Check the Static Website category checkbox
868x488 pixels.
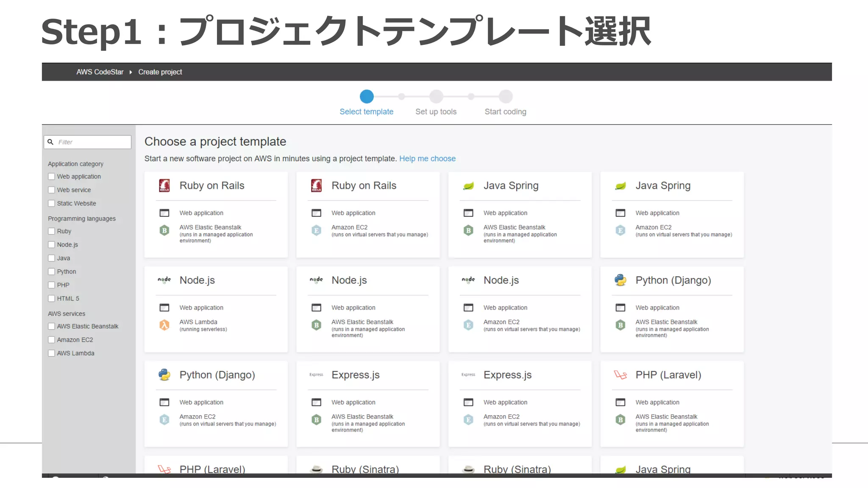[x=51, y=203]
